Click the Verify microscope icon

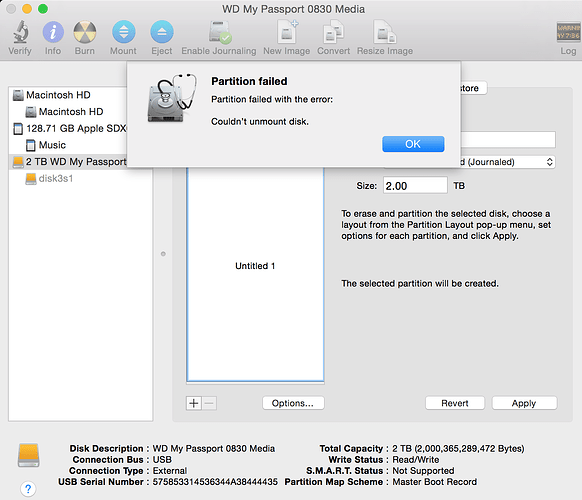point(20,32)
